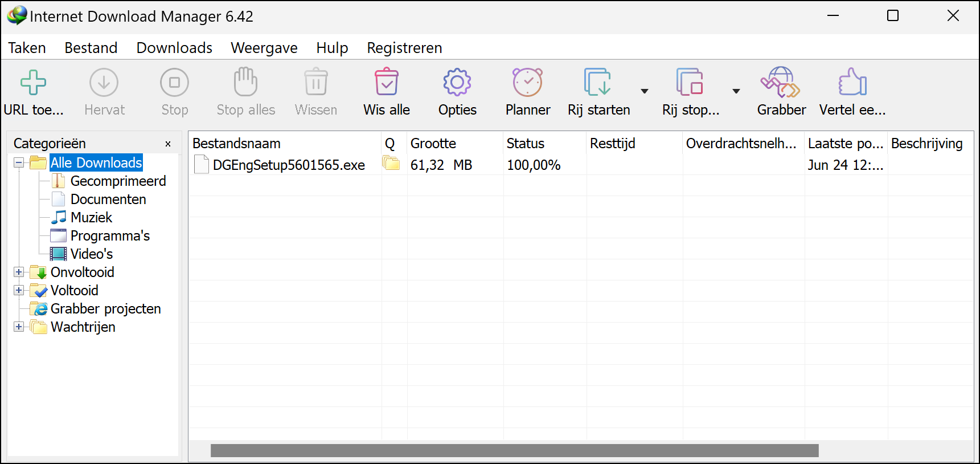This screenshot has width=980, height=464.
Task: Click the URL toevoegen plus icon
Action: [33, 83]
